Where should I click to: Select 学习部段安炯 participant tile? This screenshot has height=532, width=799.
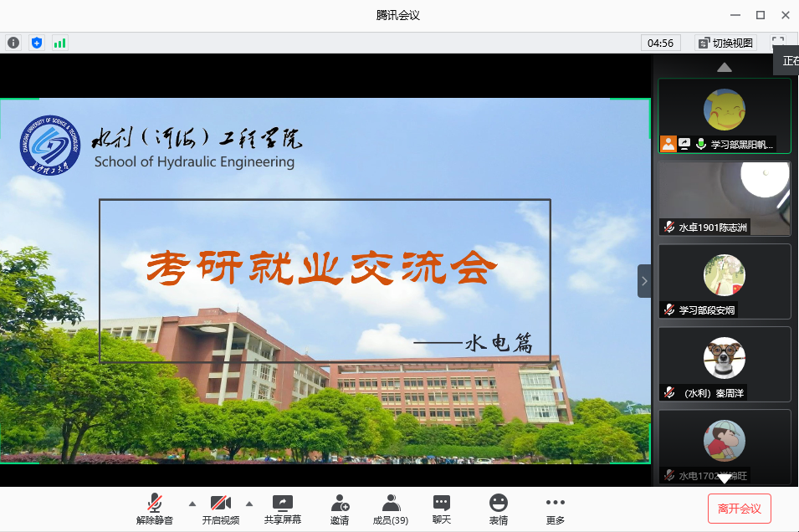point(725,281)
